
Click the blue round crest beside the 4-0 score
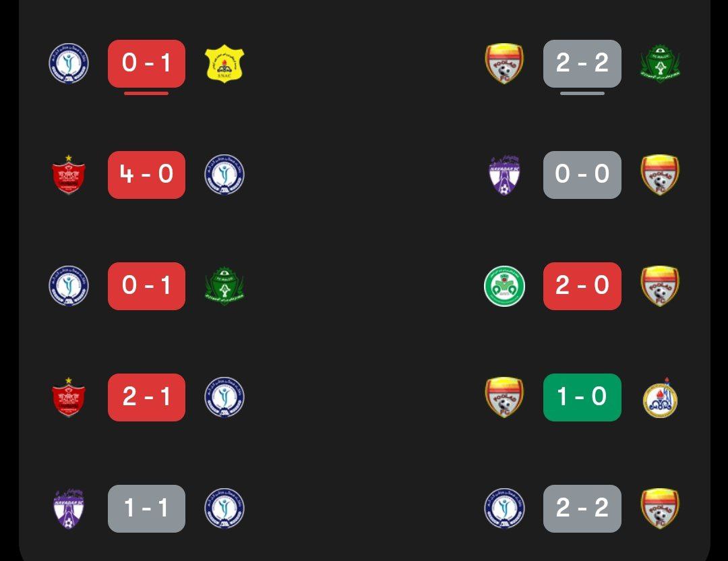pyautogui.click(x=224, y=175)
